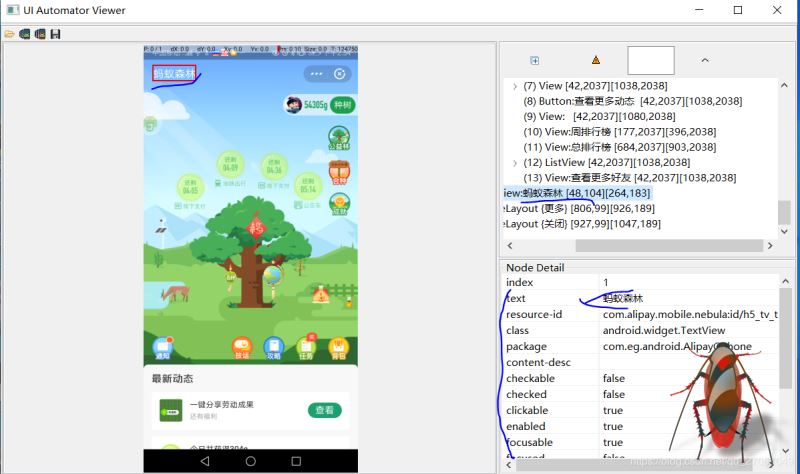800x474 pixels.
Task: Click the Node Detail vertical scrollbar thumb
Action: pos(785,338)
